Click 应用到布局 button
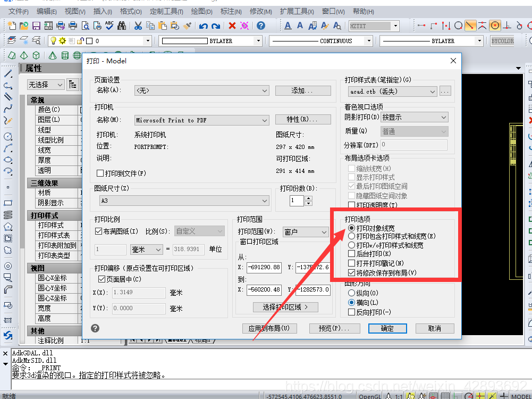Viewport: 532px width, 399px height. 269,328
